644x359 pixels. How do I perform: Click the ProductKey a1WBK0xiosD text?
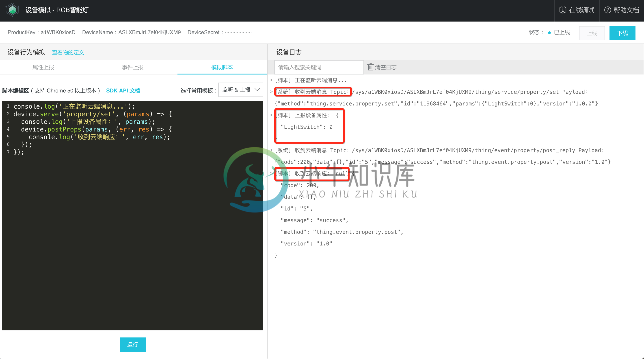[41, 32]
